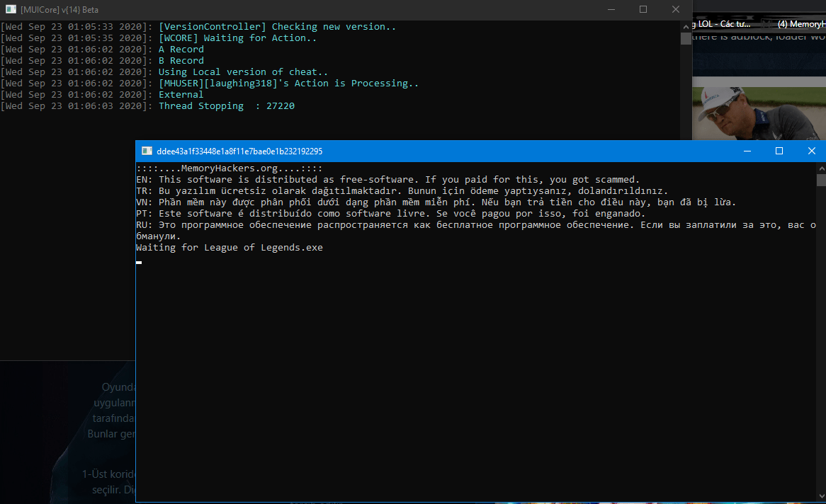This screenshot has height=504, width=826.
Task: Minimize the MUICore v{14} Beta window
Action: tap(611, 9)
